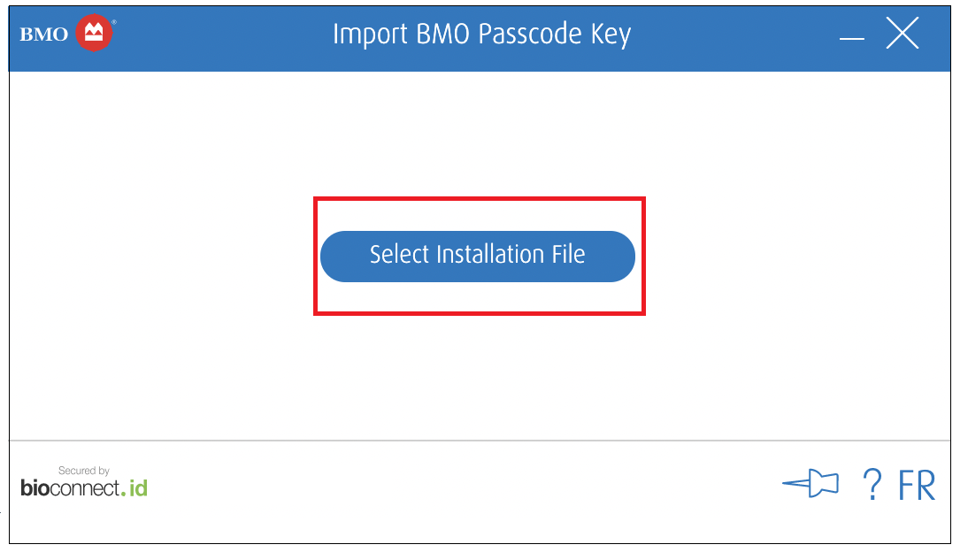Image resolution: width=968 pixels, height=560 pixels.
Task: Pin the window with the pushpin icon
Action: (x=811, y=484)
